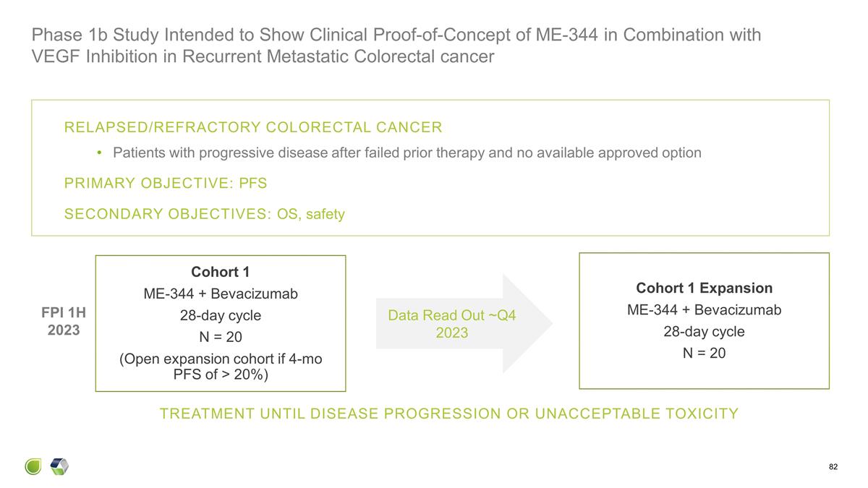Click the green leaf logo icon

pyautogui.click(x=33, y=467)
